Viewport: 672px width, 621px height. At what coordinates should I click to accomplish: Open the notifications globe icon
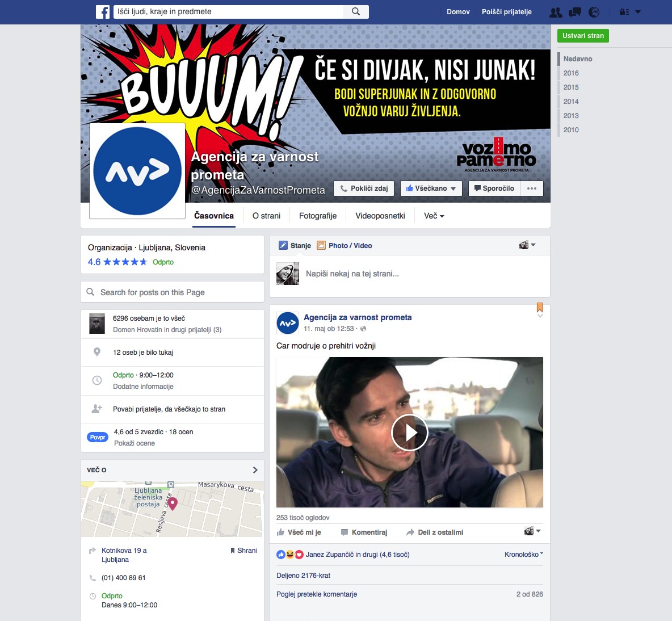pyautogui.click(x=594, y=12)
